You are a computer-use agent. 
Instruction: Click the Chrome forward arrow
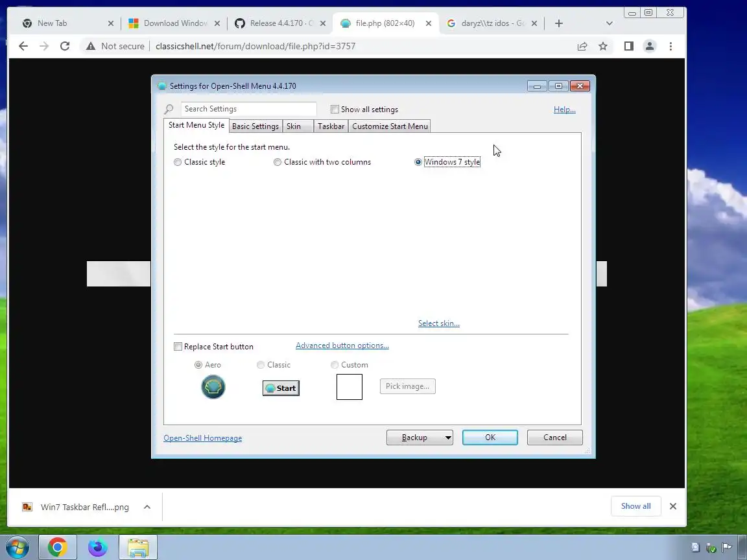point(44,46)
